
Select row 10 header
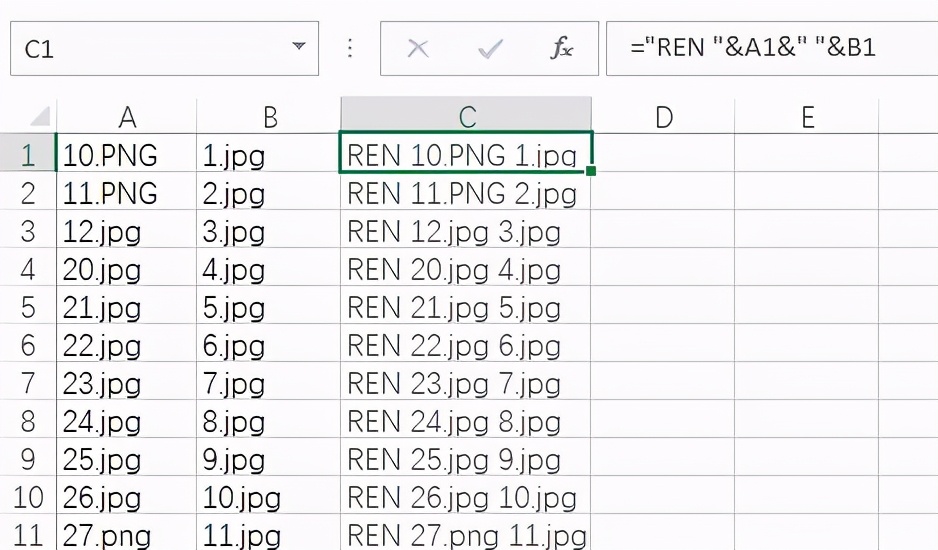pyautogui.click(x=28, y=497)
